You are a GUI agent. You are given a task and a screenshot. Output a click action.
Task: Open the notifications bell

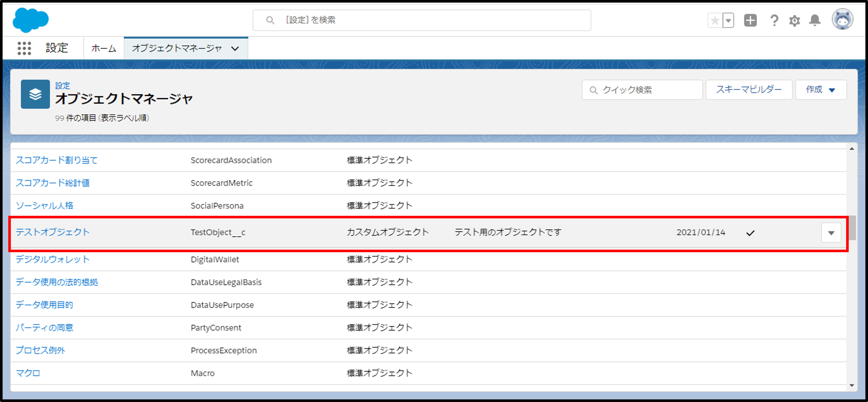815,21
